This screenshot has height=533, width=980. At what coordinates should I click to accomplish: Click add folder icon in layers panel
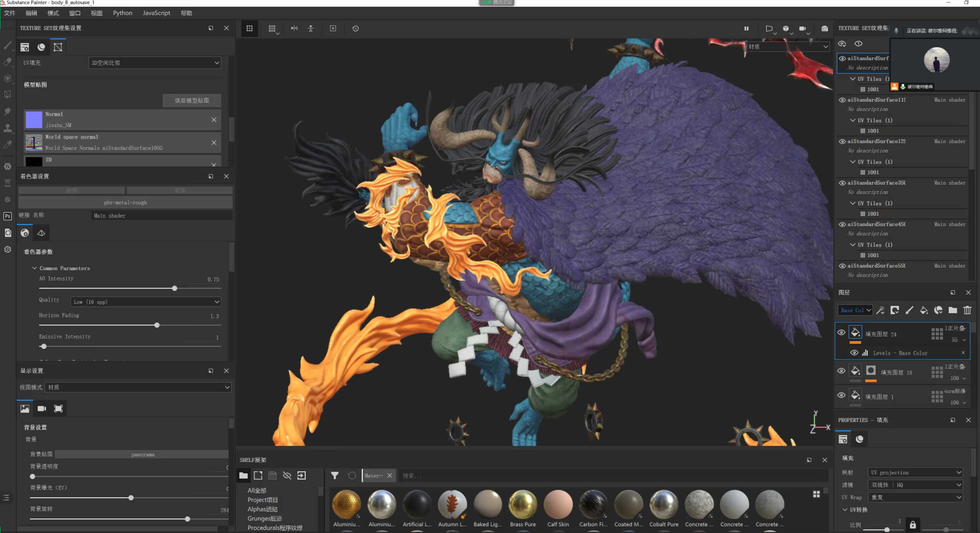pyautogui.click(x=952, y=310)
